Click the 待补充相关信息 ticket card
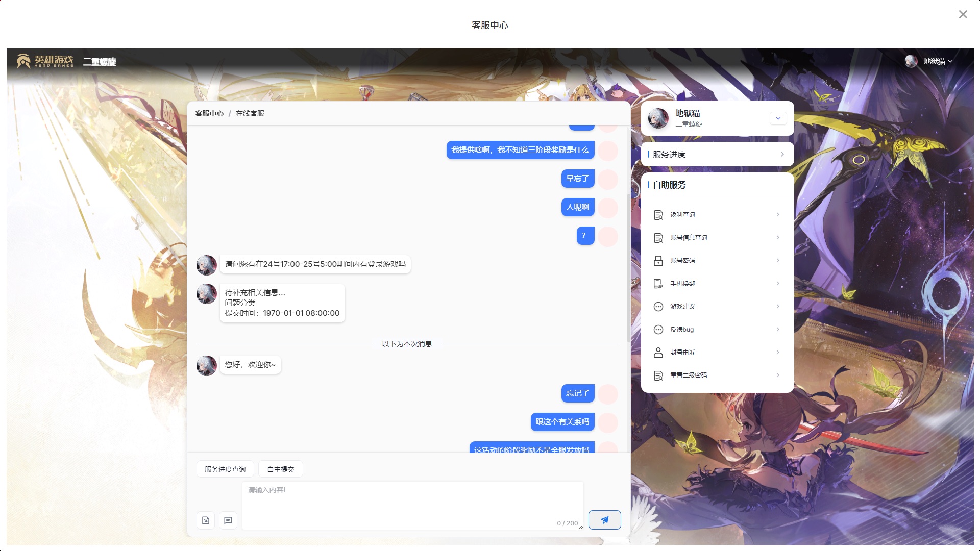Viewport: 980px width, 551px height. click(x=282, y=303)
